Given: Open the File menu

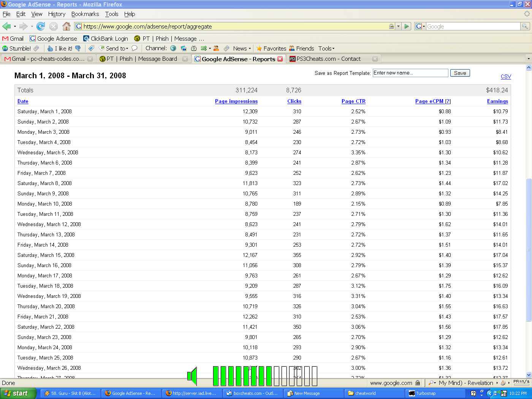Looking at the screenshot, I should pos(6,14).
